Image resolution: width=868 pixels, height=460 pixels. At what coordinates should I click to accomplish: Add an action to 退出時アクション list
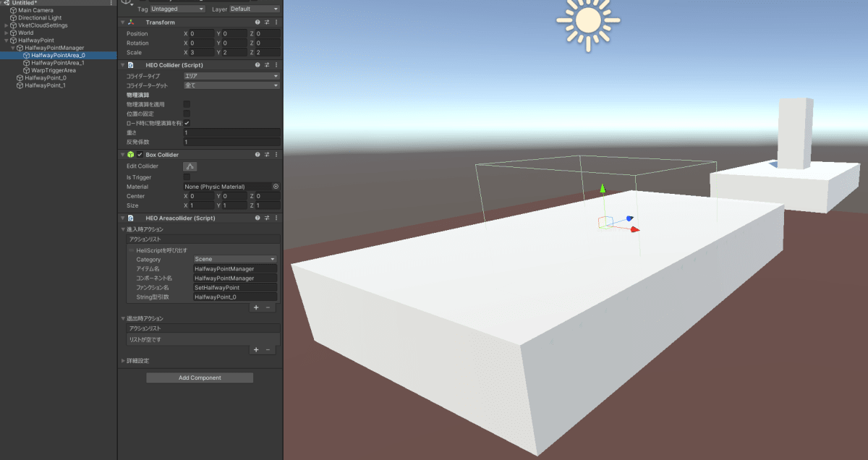pyautogui.click(x=255, y=350)
